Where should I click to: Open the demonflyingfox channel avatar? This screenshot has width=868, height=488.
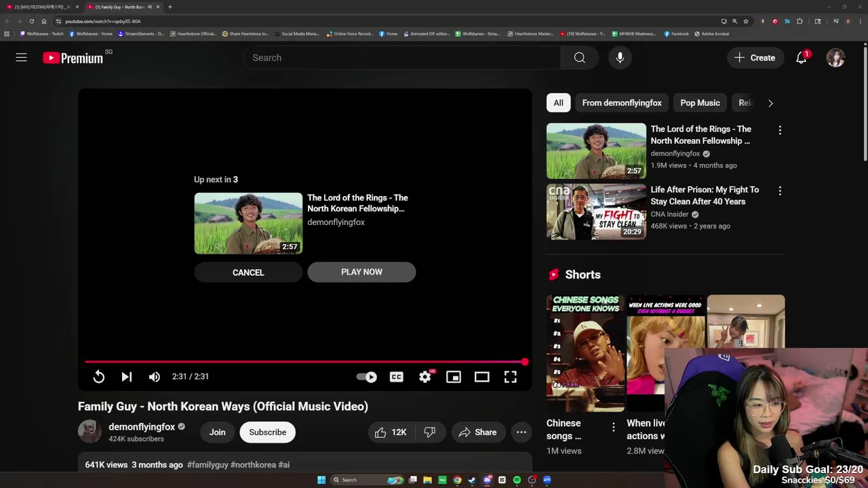[90, 432]
